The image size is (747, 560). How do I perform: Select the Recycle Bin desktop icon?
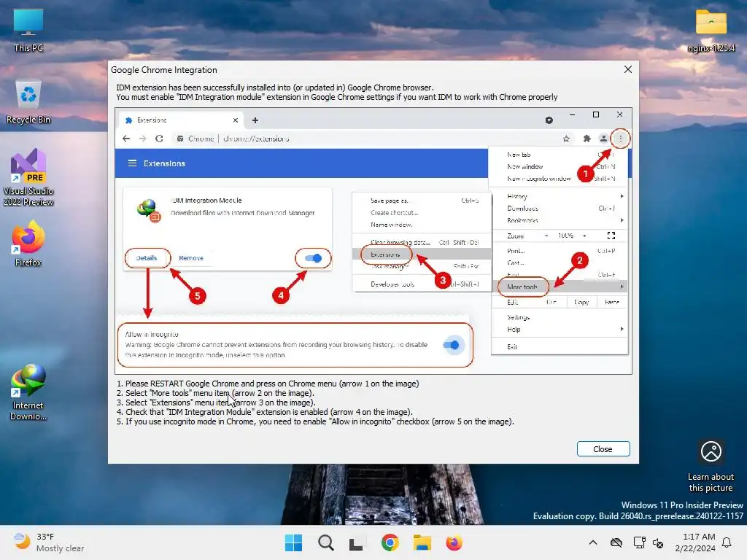pos(28,101)
